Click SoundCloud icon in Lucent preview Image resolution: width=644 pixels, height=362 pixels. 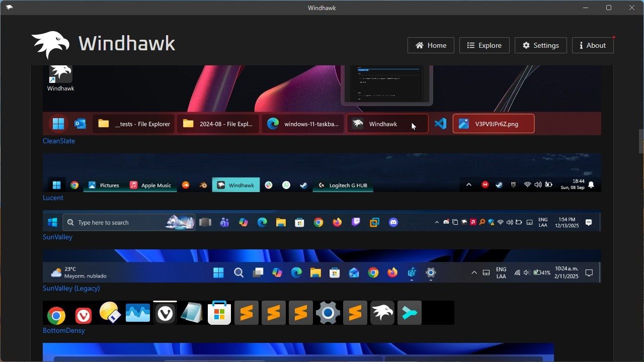[x=186, y=185]
